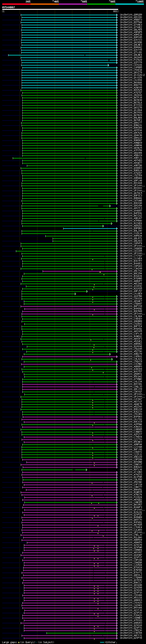146x644 pixels.
Task: Click the purple ~60% identity legend segment
Action: pyautogui.click(x=73, y=4)
